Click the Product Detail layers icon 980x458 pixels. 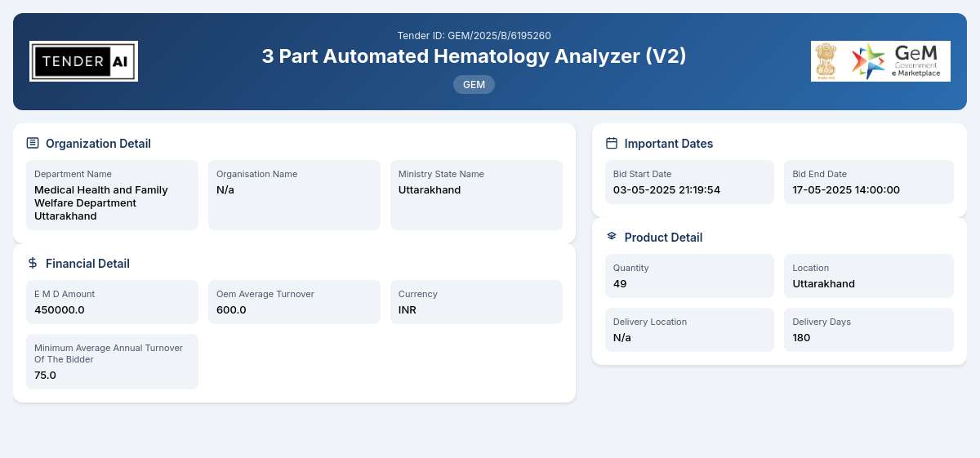pyautogui.click(x=612, y=236)
